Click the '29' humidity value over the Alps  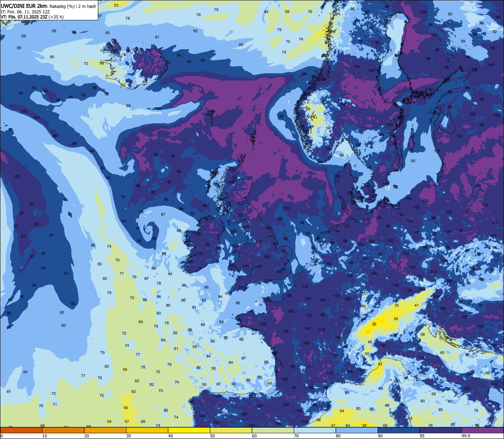coord(374,324)
